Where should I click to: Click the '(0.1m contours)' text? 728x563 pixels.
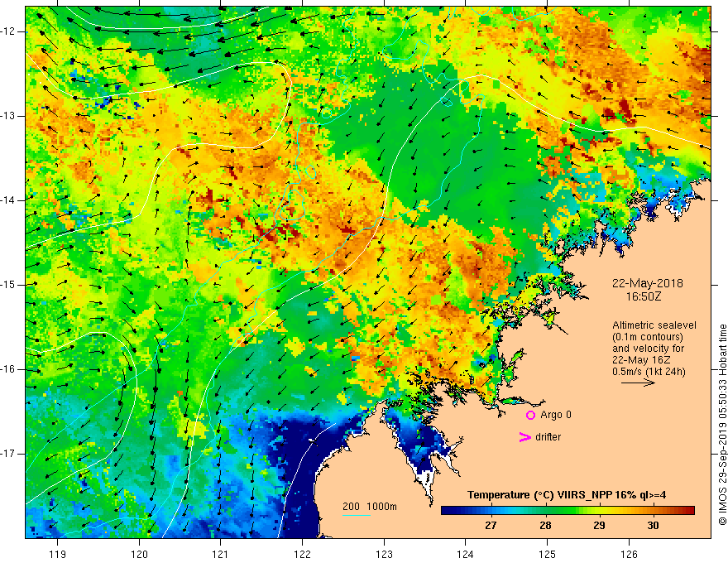coord(648,337)
